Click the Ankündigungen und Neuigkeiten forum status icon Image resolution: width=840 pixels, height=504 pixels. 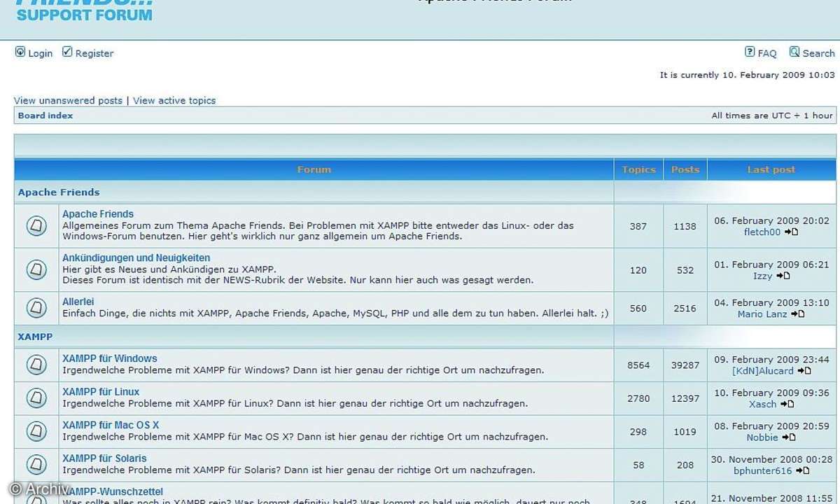(36, 269)
